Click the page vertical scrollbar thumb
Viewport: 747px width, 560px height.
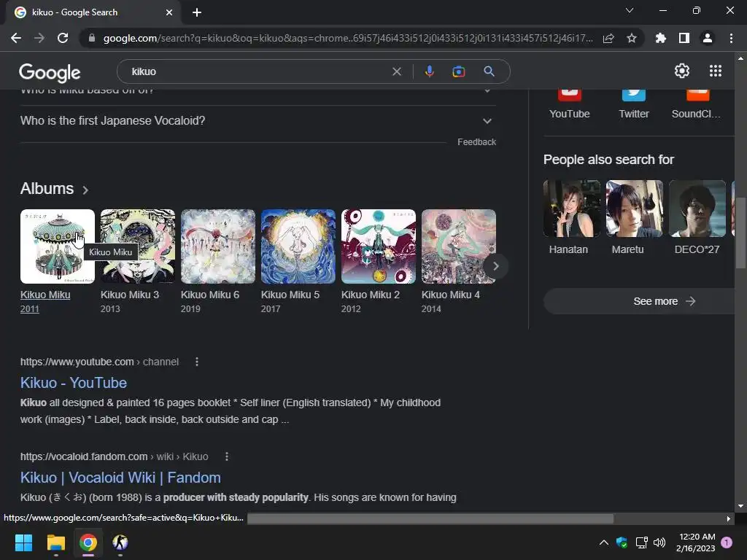(x=740, y=232)
